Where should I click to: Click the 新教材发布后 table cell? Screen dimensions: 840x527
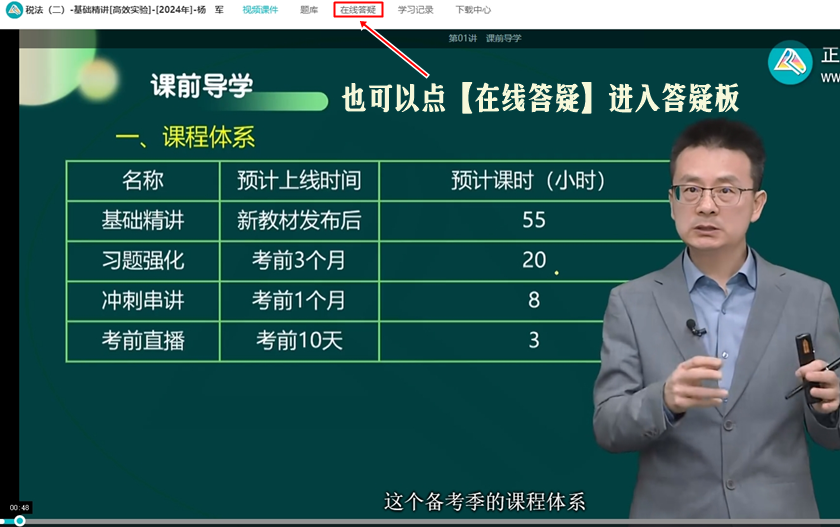(299, 221)
